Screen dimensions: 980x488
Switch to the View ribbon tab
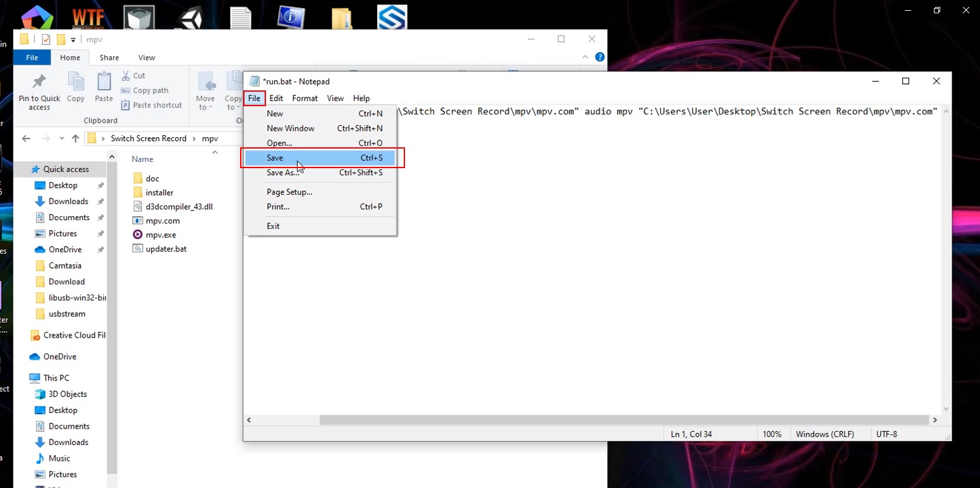(147, 58)
